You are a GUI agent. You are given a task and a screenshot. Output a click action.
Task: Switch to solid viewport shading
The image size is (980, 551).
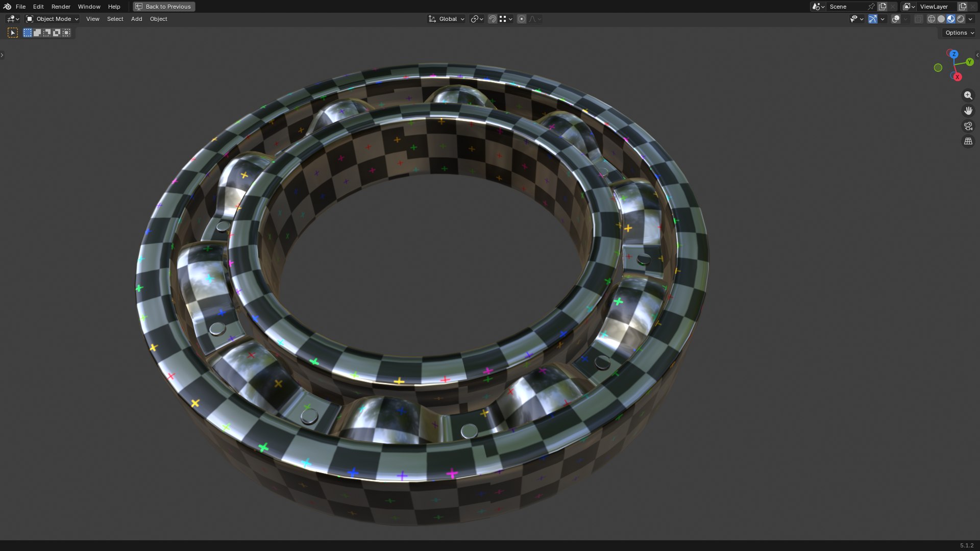coord(941,19)
